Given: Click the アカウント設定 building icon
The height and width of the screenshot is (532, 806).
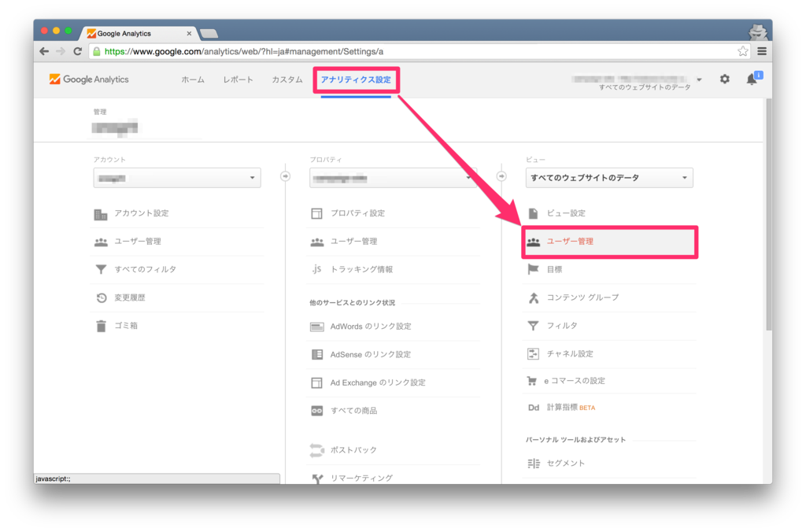Looking at the screenshot, I should point(101,214).
